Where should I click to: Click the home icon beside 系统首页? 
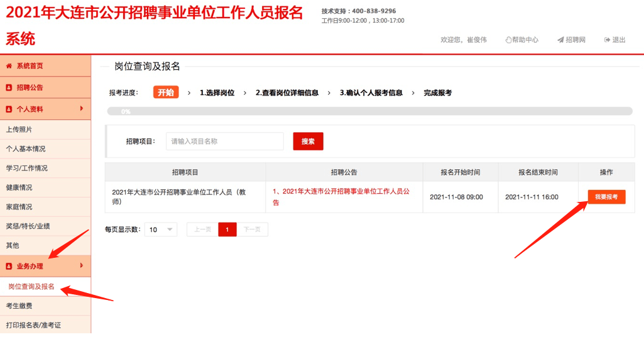click(x=9, y=66)
